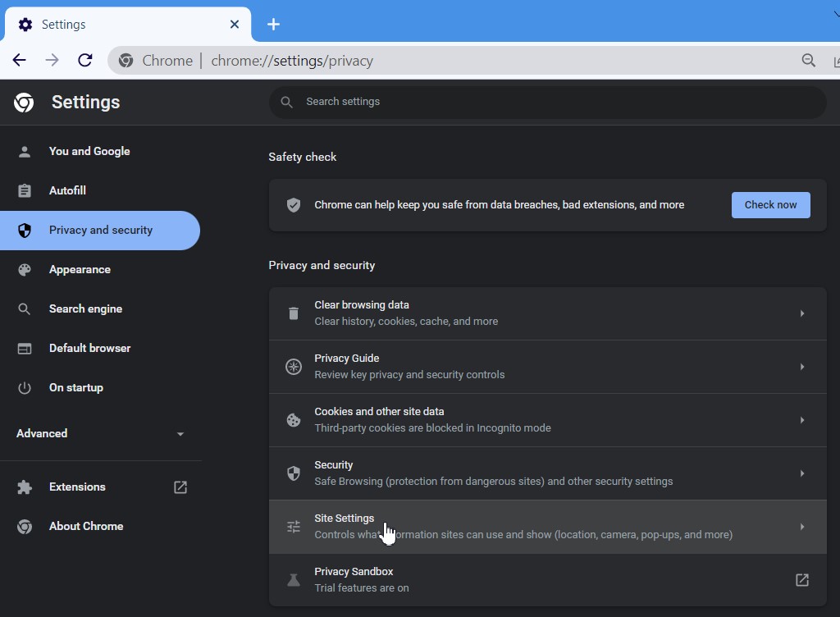Click the back navigation arrow
Viewport: 840px width, 617px height.
20,60
